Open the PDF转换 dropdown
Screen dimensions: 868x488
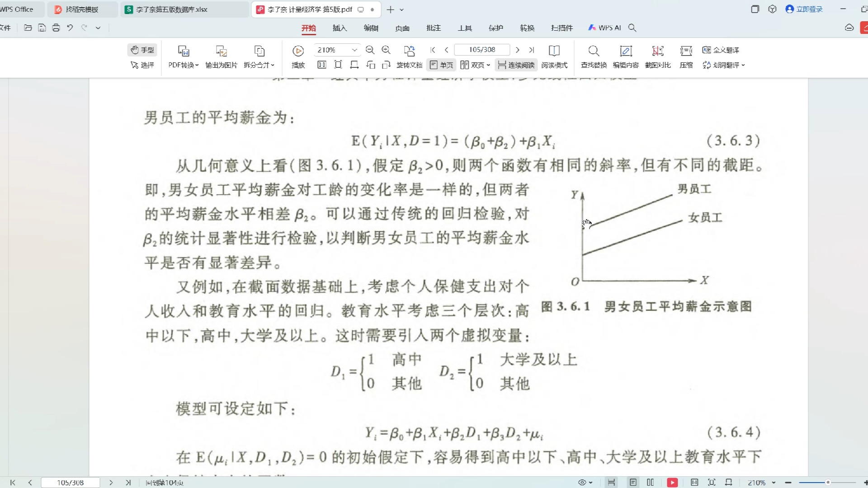coord(184,57)
